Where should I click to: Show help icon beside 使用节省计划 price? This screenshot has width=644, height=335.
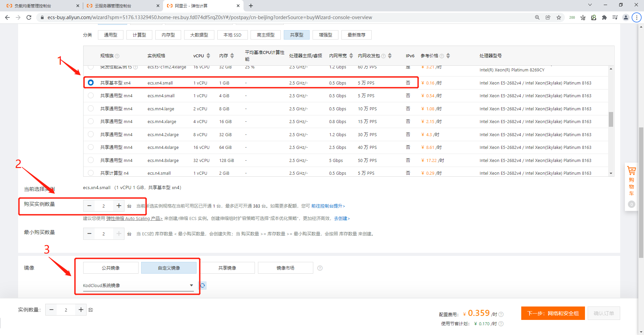tap(501, 324)
